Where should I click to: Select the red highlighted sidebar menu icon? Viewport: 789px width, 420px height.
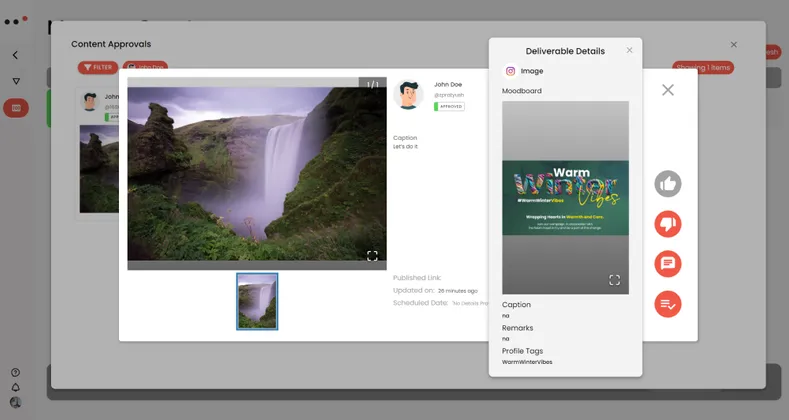[x=15, y=108]
